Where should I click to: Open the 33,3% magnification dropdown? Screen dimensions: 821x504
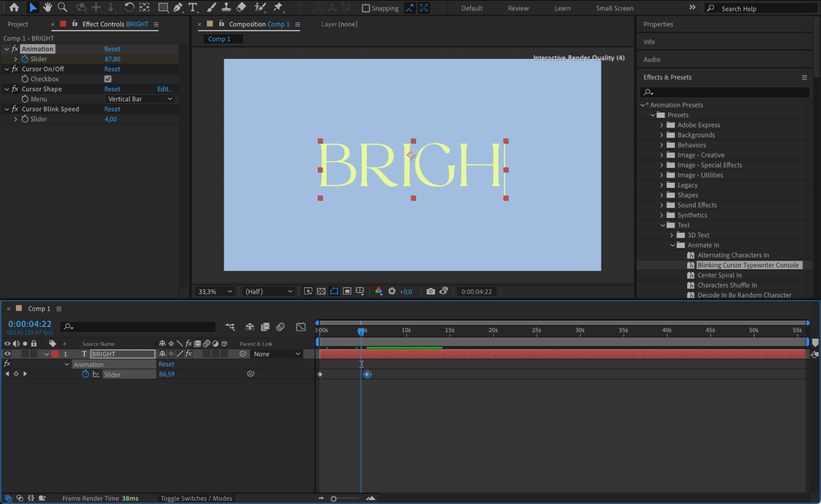click(215, 291)
